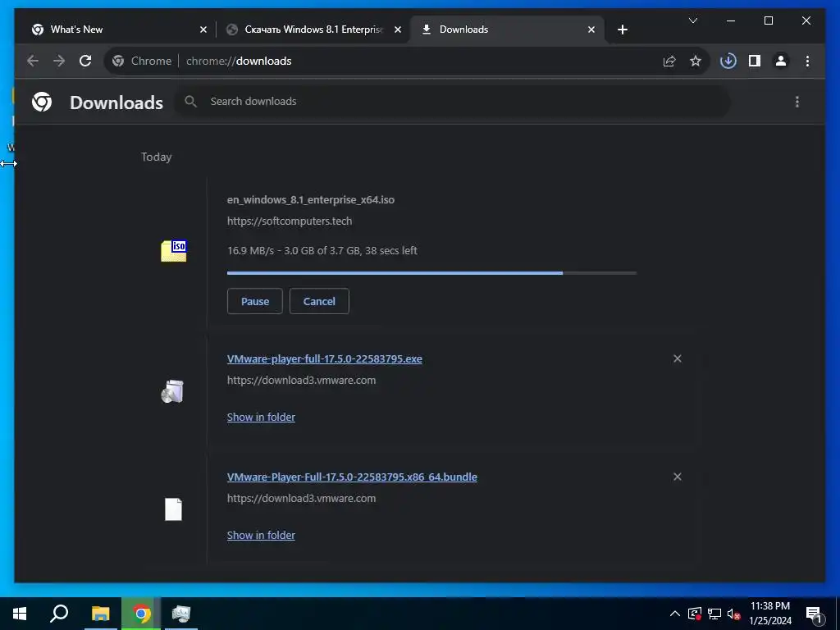Reload the downloads page
The width and height of the screenshot is (840, 630).
(x=85, y=61)
